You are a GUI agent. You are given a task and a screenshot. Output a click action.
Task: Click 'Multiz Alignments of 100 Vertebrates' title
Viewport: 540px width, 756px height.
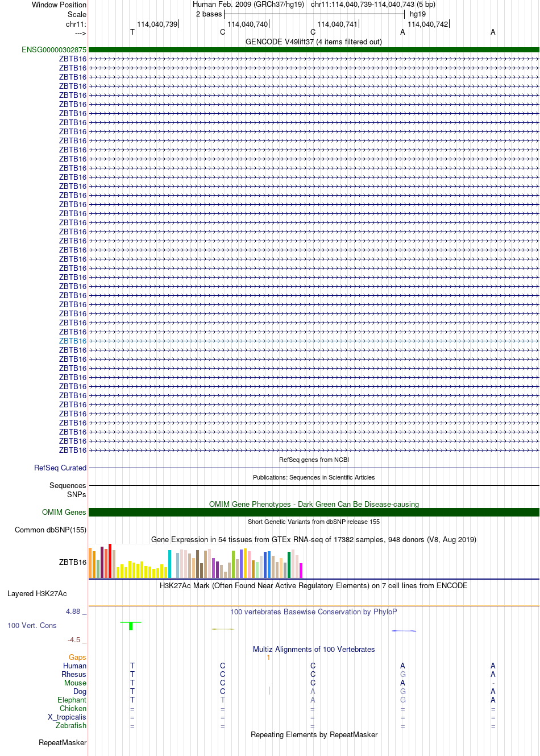click(314, 650)
